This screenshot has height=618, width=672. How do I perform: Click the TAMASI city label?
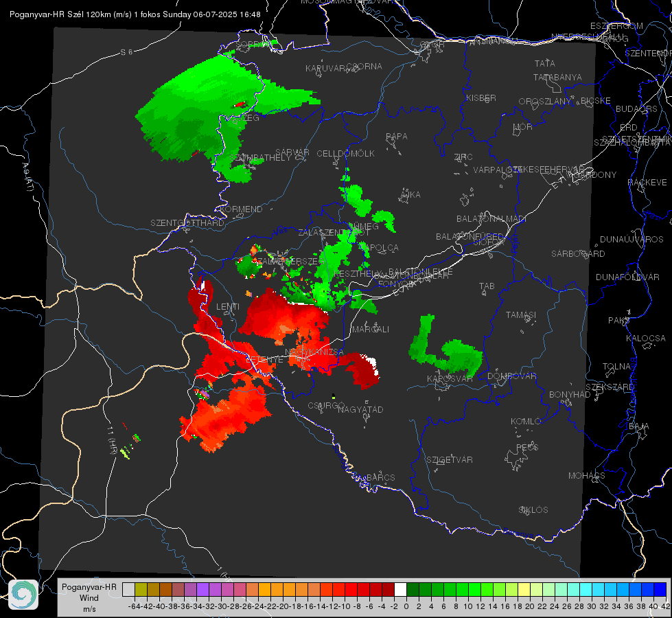click(x=521, y=314)
